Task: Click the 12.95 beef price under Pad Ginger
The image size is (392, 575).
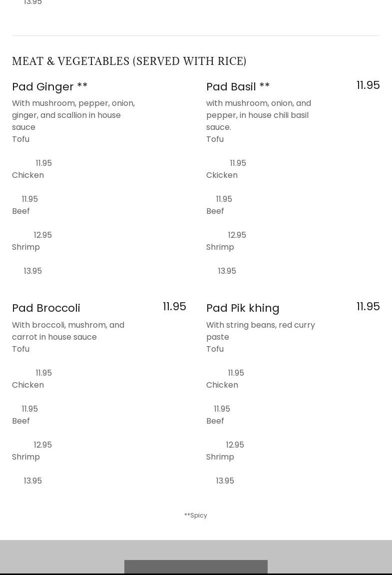Action: click(42, 235)
